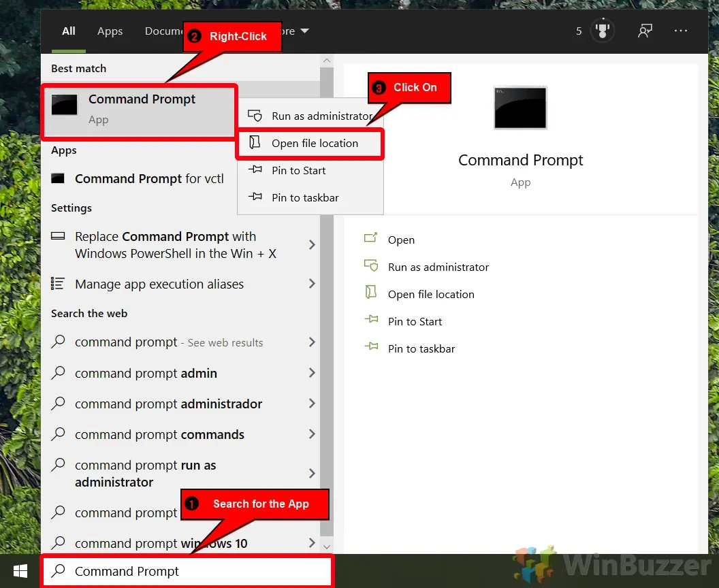Screen dimensions: 719x588
Task: Click search icon beside command prompt administrador
Action: click(59, 403)
